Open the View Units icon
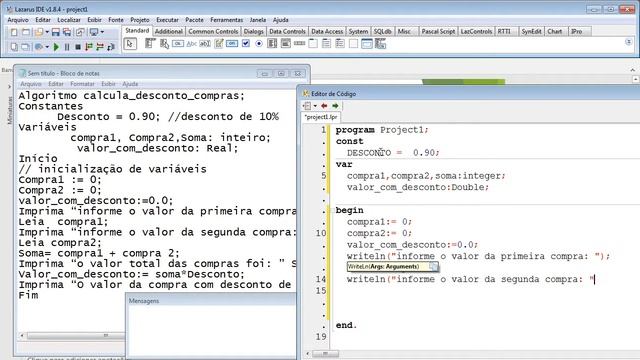This screenshot has width=640, height=360. [14, 47]
